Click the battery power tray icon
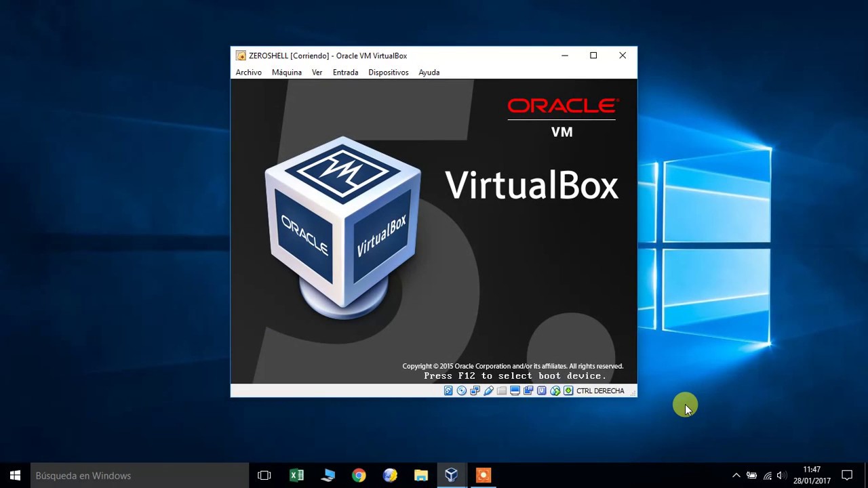This screenshot has height=488, width=868. click(x=751, y=475)
